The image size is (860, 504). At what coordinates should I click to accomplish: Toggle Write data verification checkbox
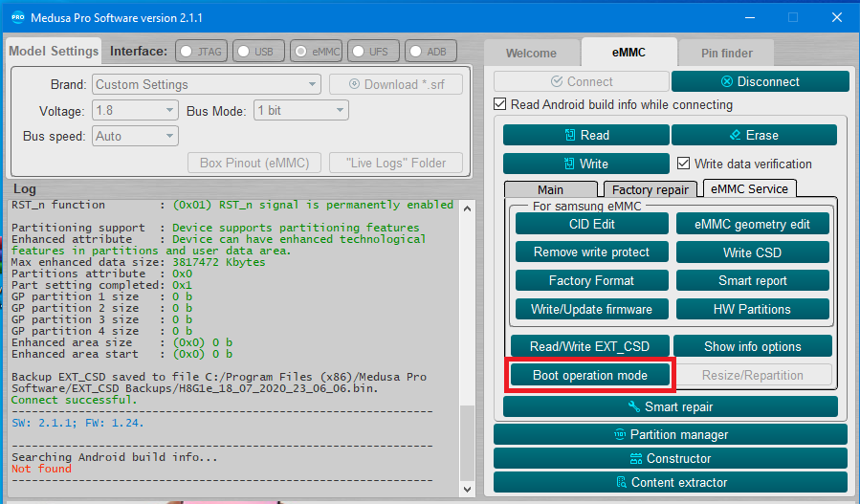pyautogui.click(x=683, y=163)
